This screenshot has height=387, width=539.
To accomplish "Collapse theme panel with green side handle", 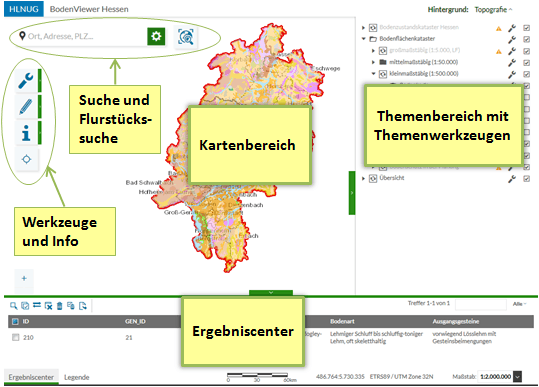I will 352,193.
